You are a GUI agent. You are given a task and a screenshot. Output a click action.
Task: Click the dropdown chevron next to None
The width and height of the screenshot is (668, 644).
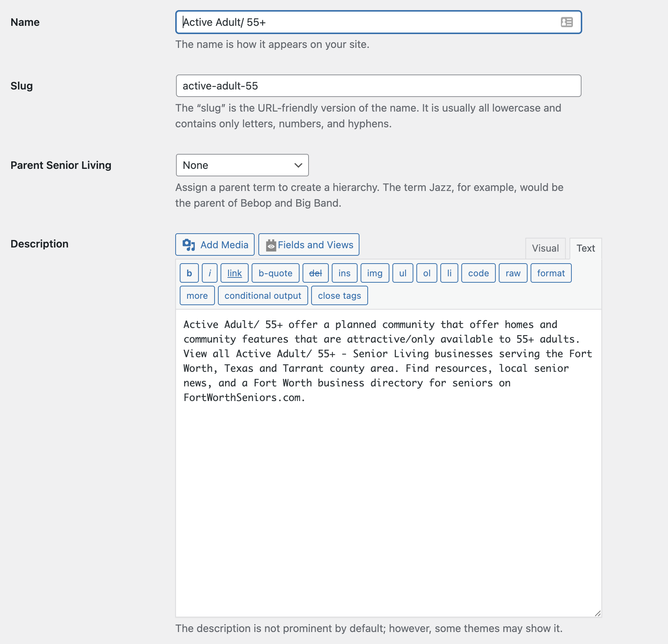pos(298,165)
